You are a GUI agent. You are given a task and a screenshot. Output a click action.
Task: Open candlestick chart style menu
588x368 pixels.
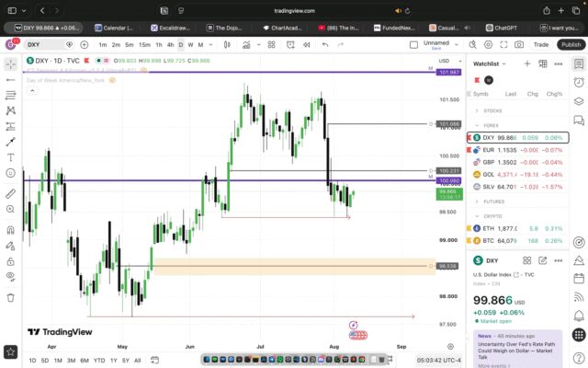(x=227, y=45)
